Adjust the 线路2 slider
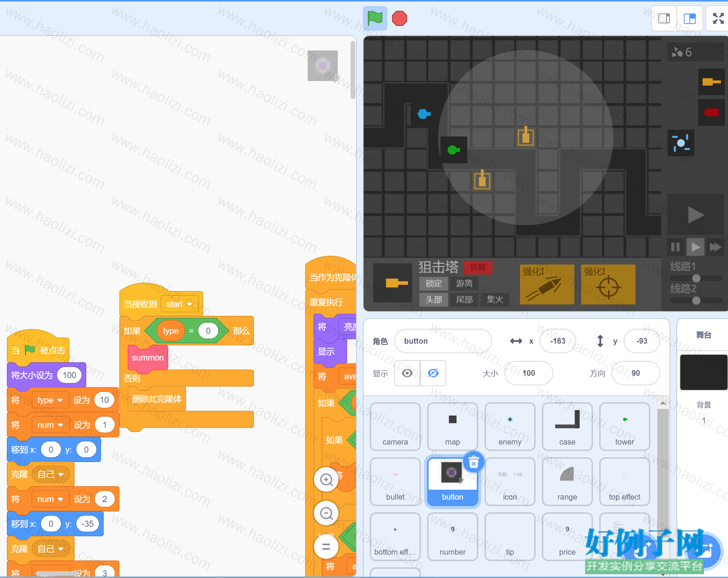The image size is (728, 578). click(696, 300)
